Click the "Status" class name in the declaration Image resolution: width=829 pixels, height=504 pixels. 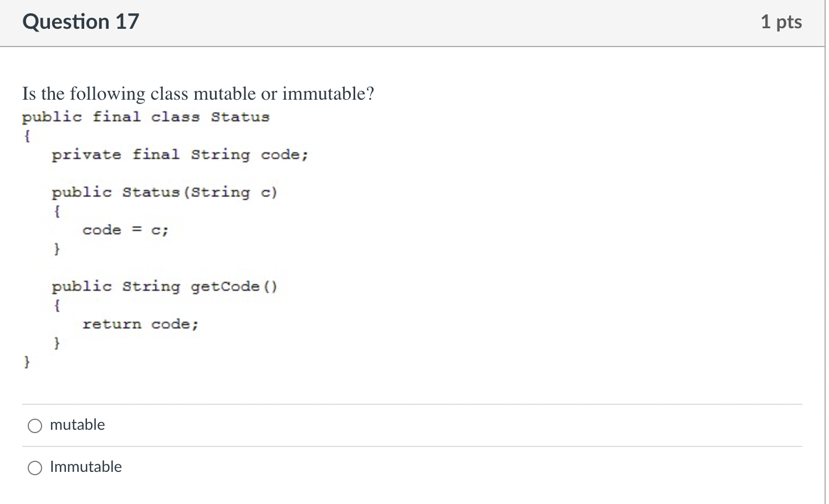coord(240,117)
